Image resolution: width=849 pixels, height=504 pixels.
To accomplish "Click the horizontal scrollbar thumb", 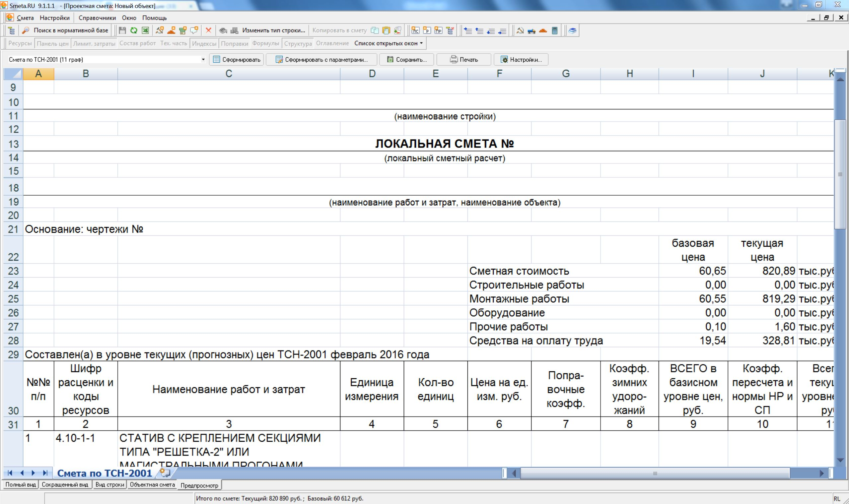I will [655, 473].
